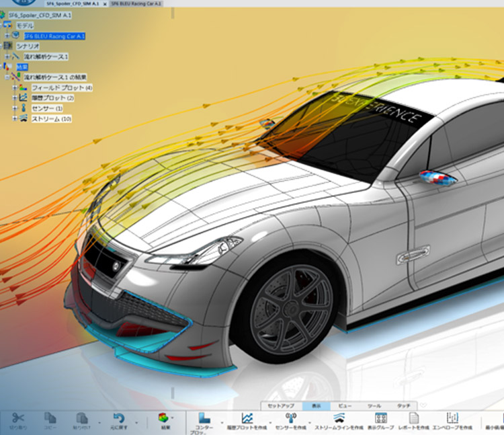Click the create envelope (エンベロープを作成) icon
504x435 pixels.
452,418
